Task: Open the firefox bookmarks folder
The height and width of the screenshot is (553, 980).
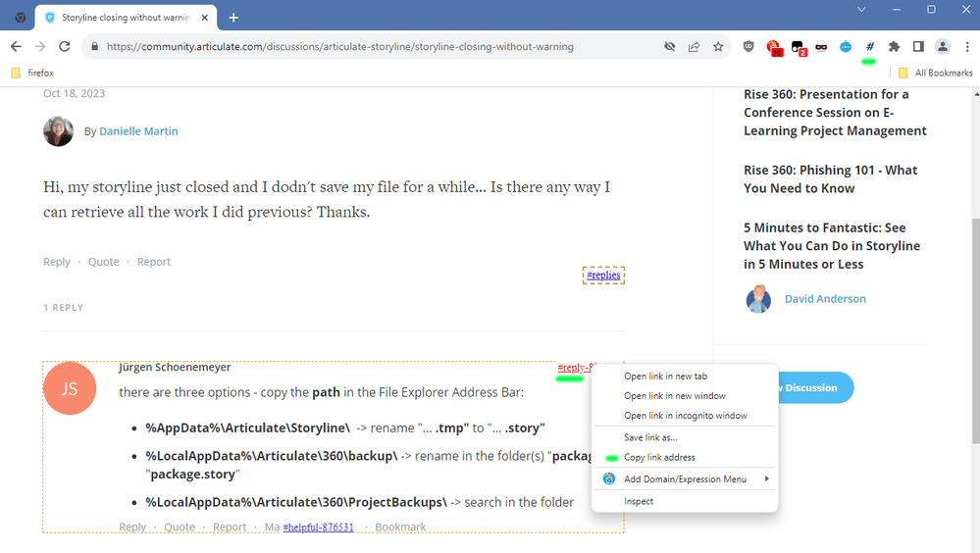Action: click(x=32, y=73)
